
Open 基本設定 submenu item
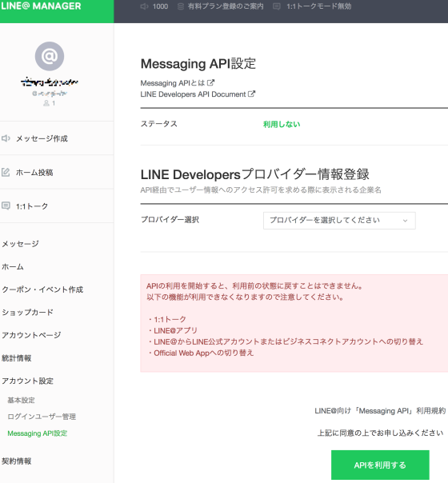coord(21,400)
